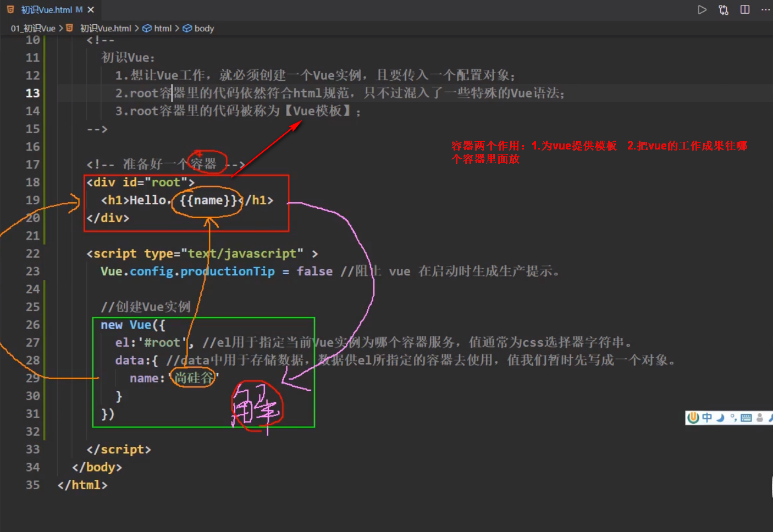773x532 pixels.
Task: Click the {{name}} interpolation in the h1
Action: click(208, 200)
